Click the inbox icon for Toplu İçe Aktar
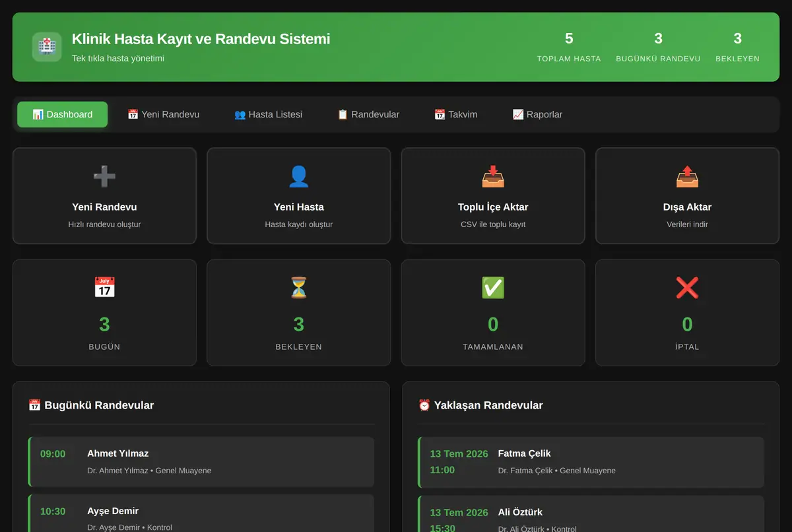This screenshot has height=532, width=792. click(493, 176)
